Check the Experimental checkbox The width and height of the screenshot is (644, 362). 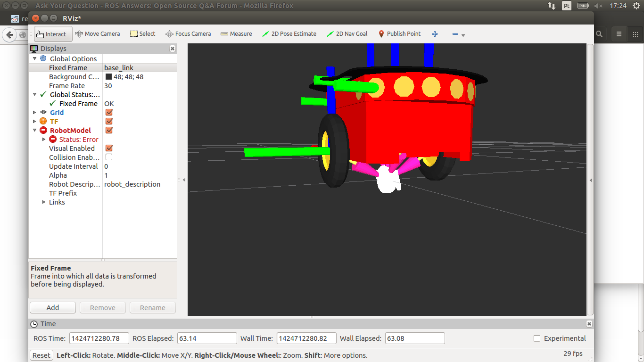pyautogui.click(x=537, y=338)
